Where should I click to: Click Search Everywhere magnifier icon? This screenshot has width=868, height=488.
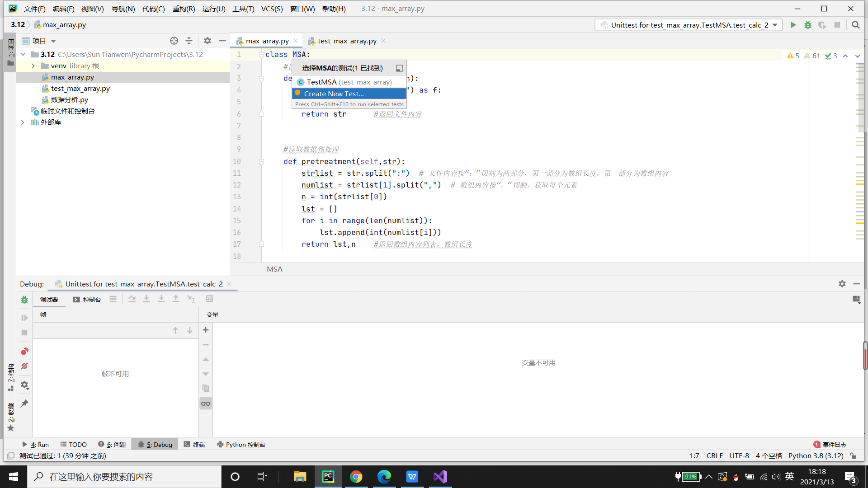click(x=855, y=25)
